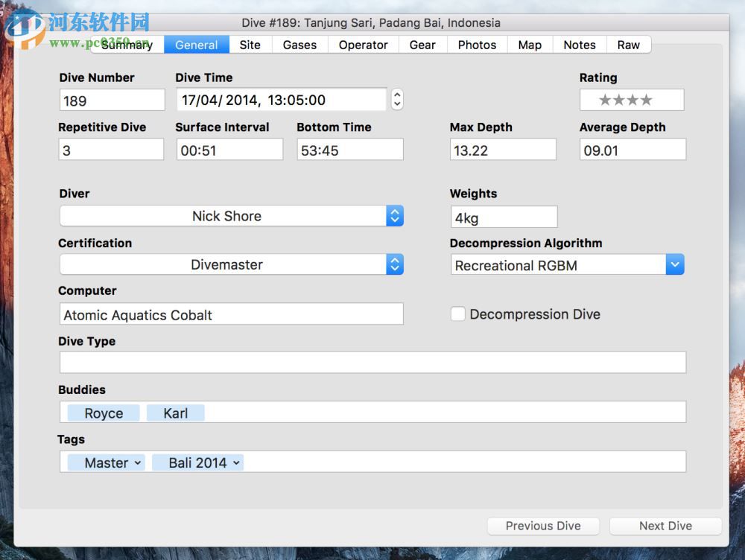Open the Certification dropdown showing Divemaster
The height and width of the screenshot is (560, 745).
coord(395,264)
